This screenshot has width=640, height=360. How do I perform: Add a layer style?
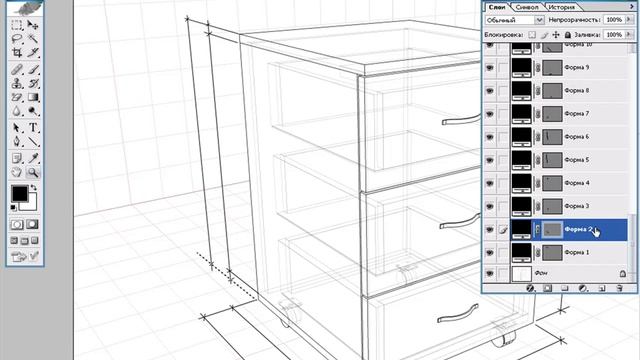(530, 289)
